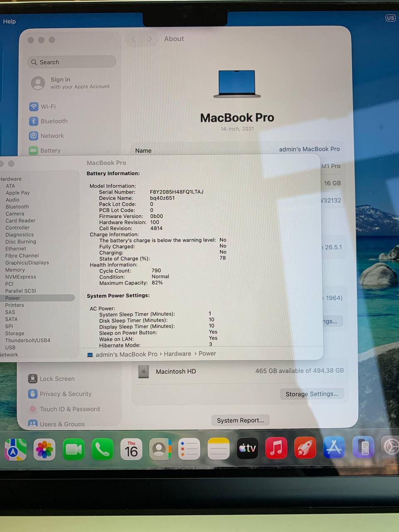Select Graphics/Displays in hardware list

[27, 263]
